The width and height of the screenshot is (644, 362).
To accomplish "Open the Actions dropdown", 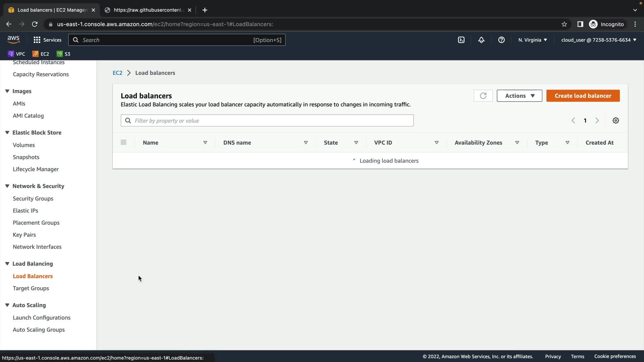I will (x=519, y=96).
